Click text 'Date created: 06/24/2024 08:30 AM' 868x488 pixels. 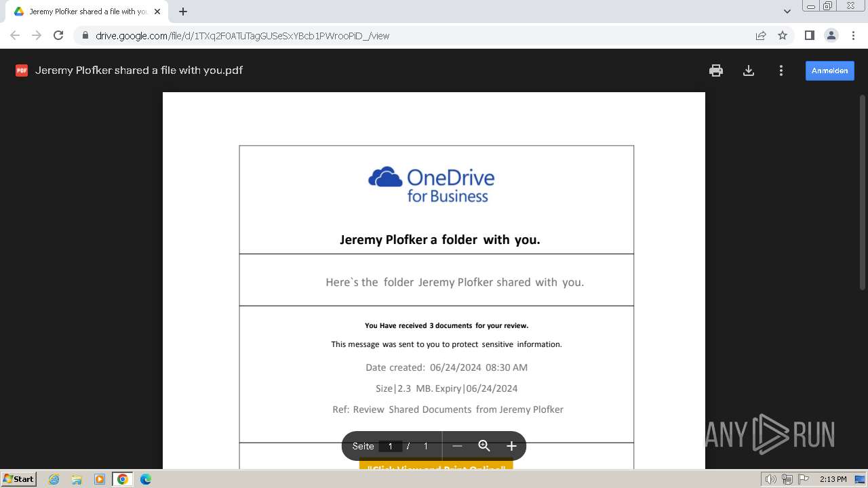446,367
